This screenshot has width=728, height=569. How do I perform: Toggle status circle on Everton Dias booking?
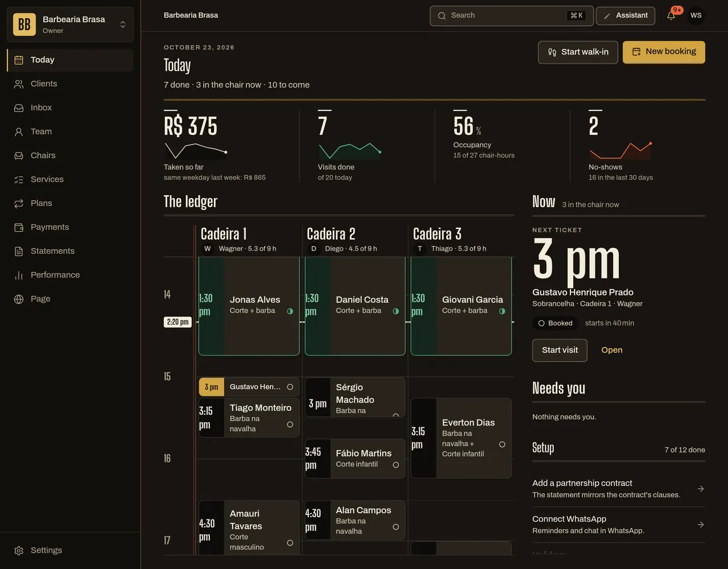[x=502, y=444]
